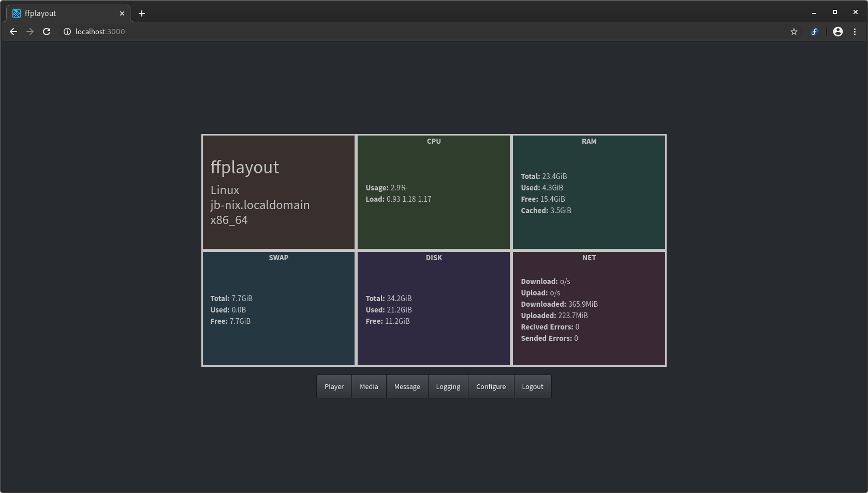
Task: Go to the Message page
Action: (407, 386)
